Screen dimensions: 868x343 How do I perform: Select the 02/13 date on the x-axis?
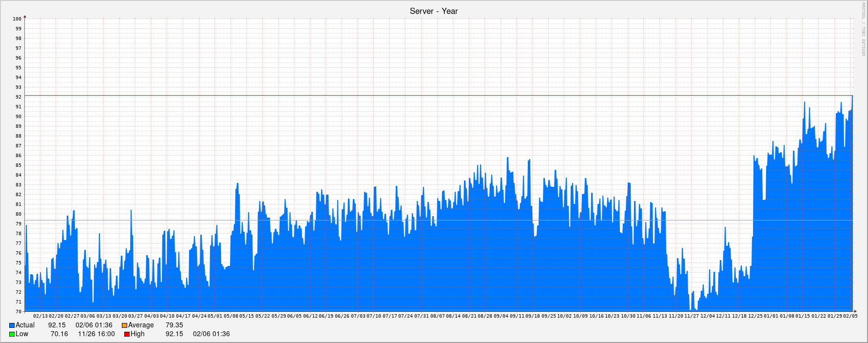tap(40, 316)
